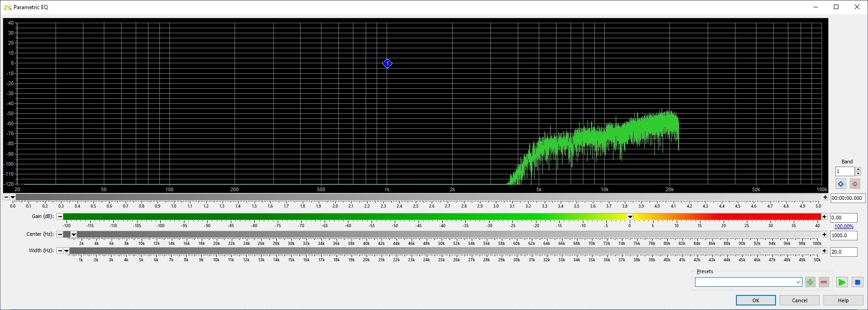Viewport: 868px width, 310px height.
Task: Click the Cancel button
Action: (800, 300)
